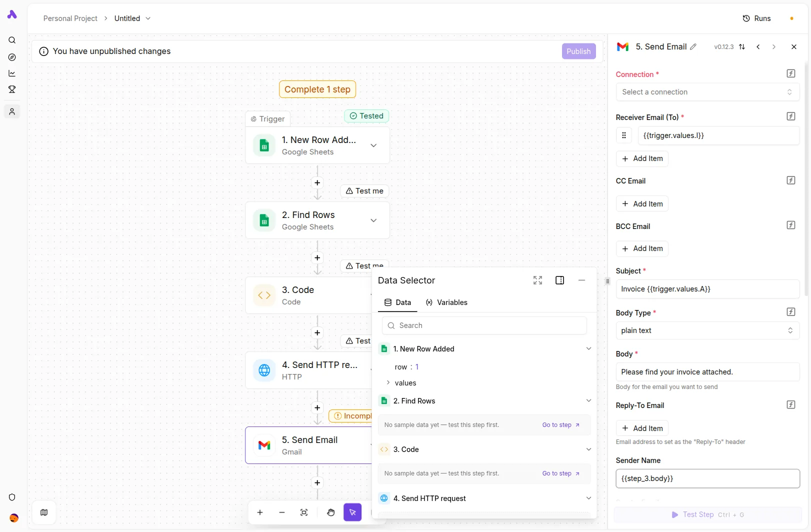This screenshot has height=532, width=811.
Task: Open Personal Project breadcrumb
Action: 70,18
